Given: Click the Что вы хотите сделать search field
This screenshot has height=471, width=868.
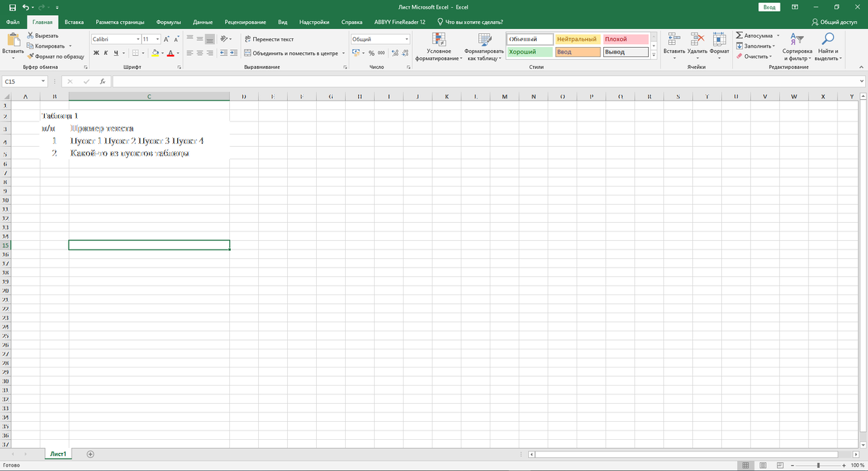Looking at the screenshot, I should click(469, 22).
